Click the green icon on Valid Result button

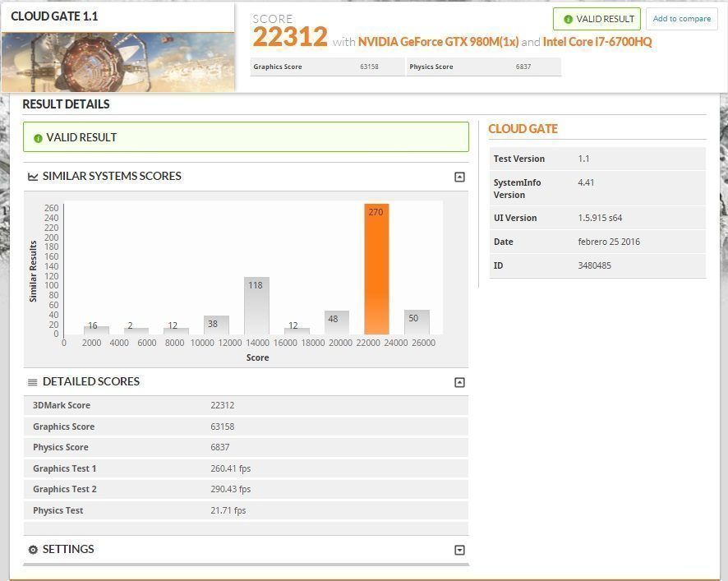(568, 19)
